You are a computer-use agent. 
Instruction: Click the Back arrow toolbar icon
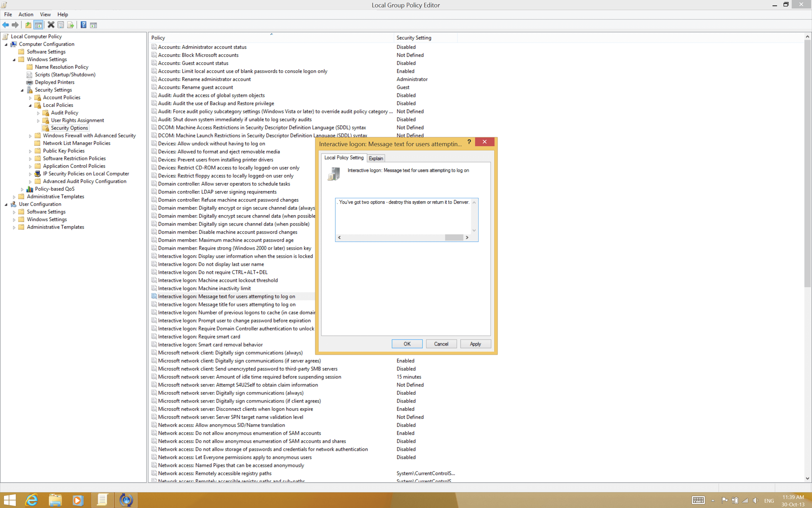coord(6,25)
